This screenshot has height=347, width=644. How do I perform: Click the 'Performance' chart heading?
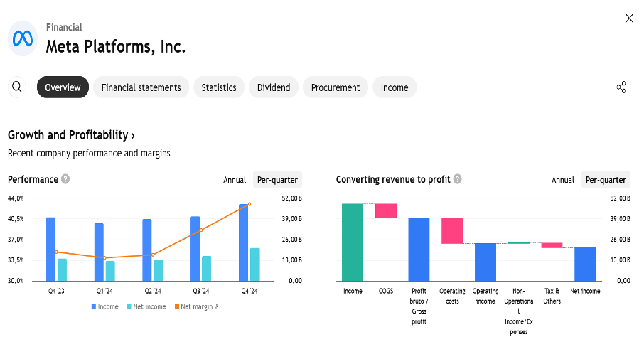tap(33, 179)
